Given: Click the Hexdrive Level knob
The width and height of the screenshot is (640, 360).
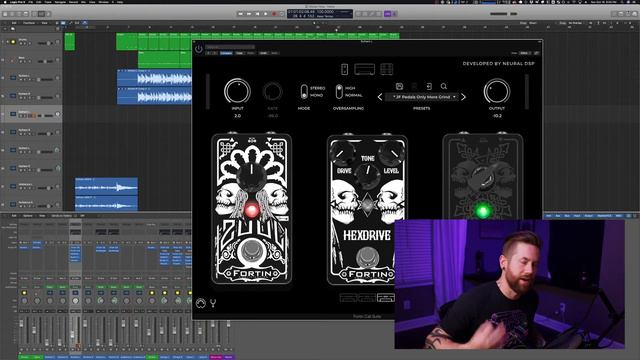Looking at the screenshot, I should (391, 152).
